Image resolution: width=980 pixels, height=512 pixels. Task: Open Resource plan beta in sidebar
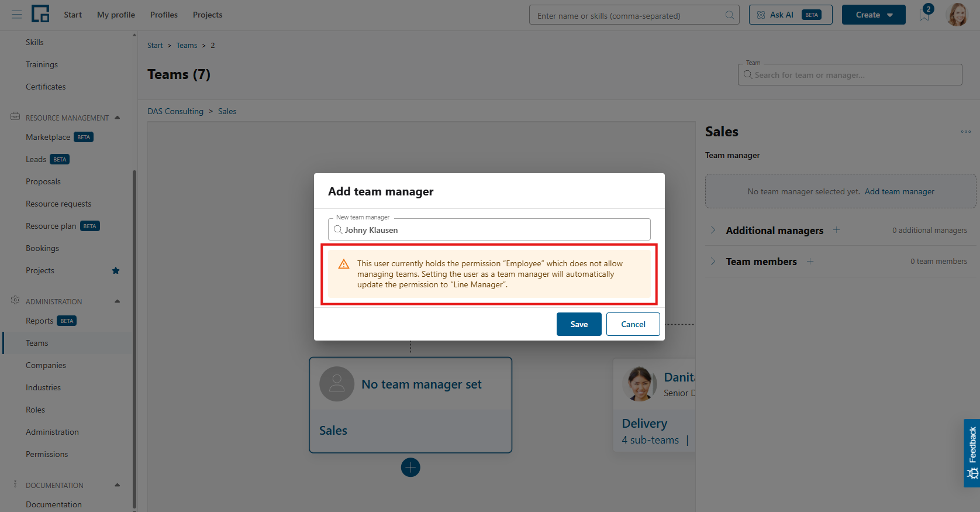point(63,226)
